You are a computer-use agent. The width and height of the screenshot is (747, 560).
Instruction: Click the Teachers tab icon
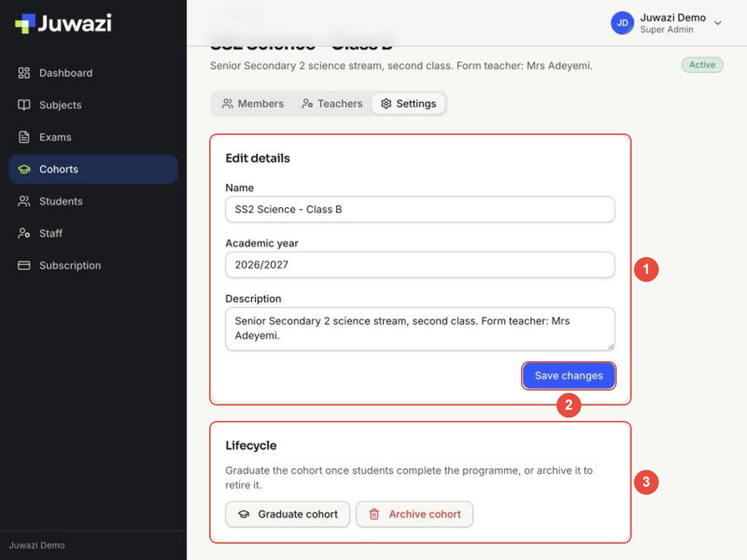click(307, 104)
